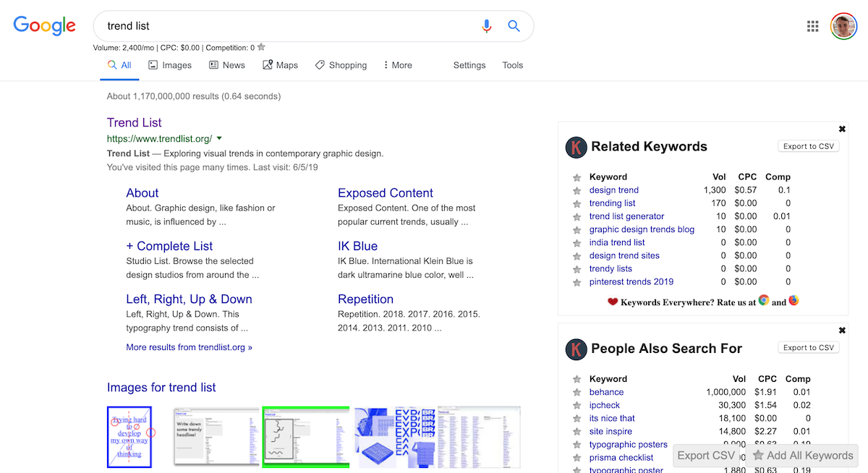
Task: Open the Google apps grid
Action: 813,27
